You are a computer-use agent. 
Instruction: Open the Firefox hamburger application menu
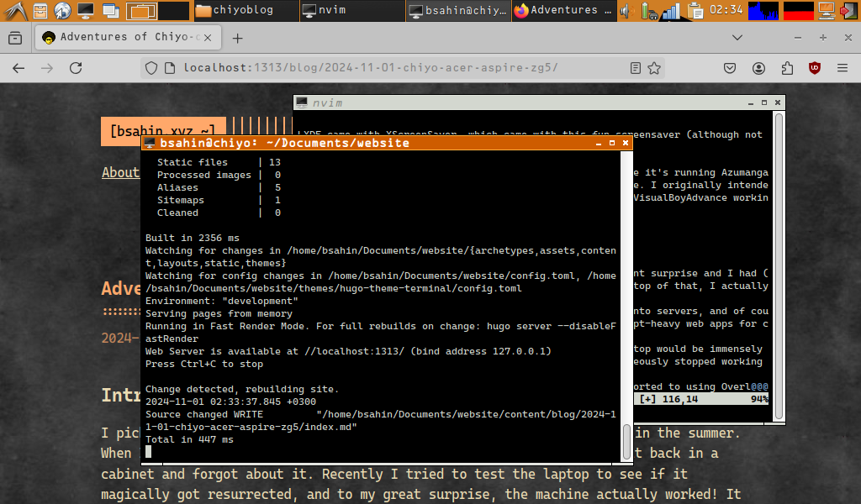pyautogui.click(x=843, y=68)
